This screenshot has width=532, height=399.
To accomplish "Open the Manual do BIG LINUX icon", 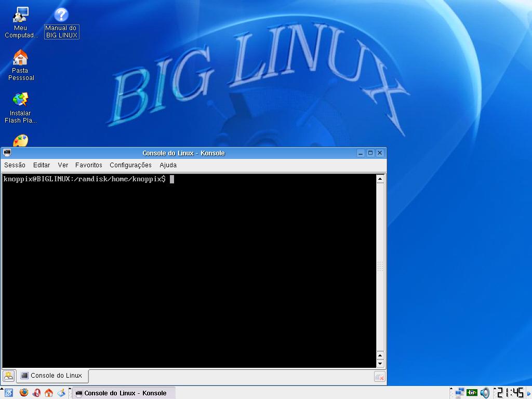I will [61, 23].
